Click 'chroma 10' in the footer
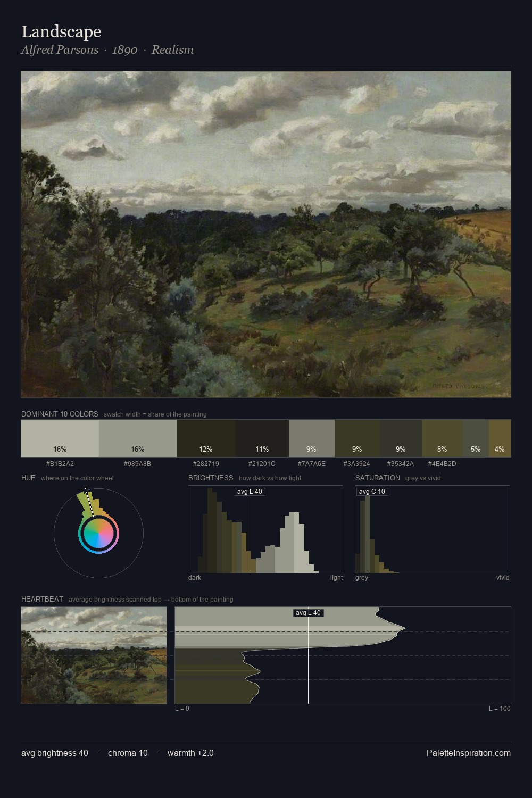Screen dimensions: 532x798 [128, 753]
